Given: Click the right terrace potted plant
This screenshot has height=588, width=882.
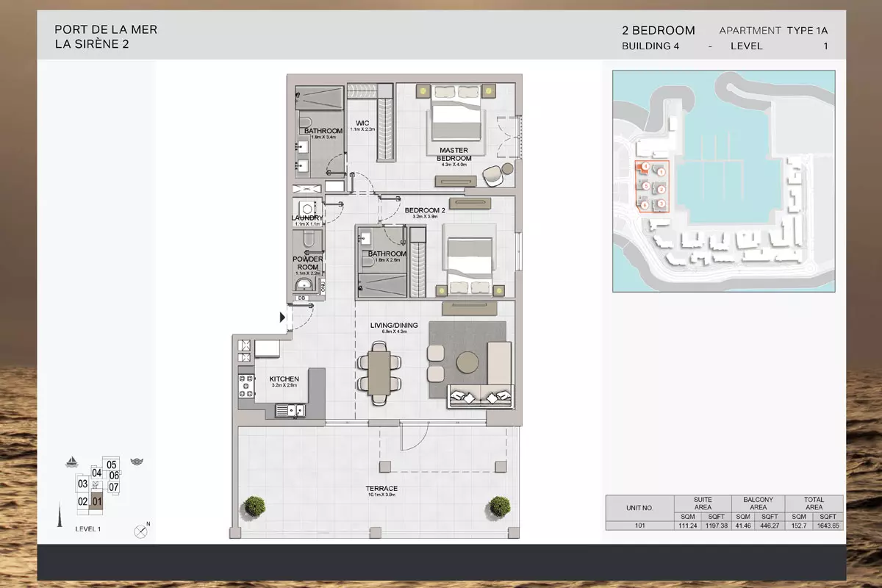Looking at the screenshot, I should click(x=500, y=506).
